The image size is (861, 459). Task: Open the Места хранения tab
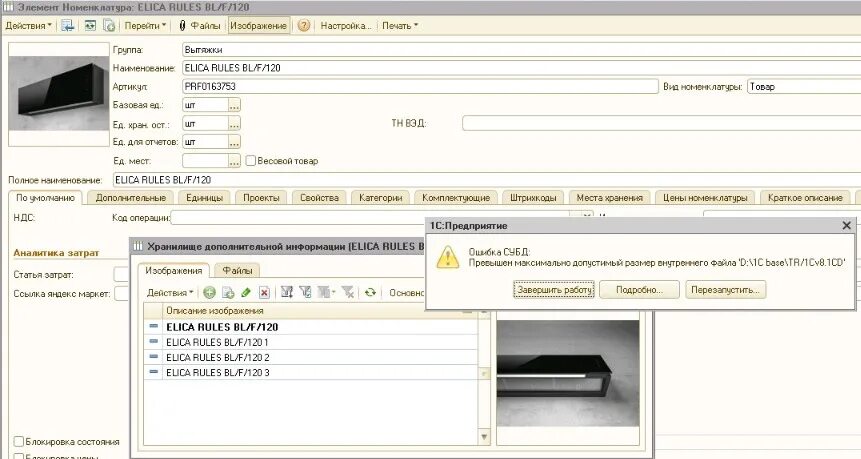pos(610,198)
